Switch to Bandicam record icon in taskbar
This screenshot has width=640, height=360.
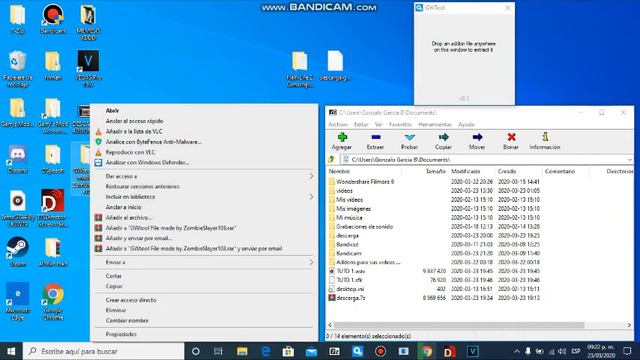click(x=380, y=351)
